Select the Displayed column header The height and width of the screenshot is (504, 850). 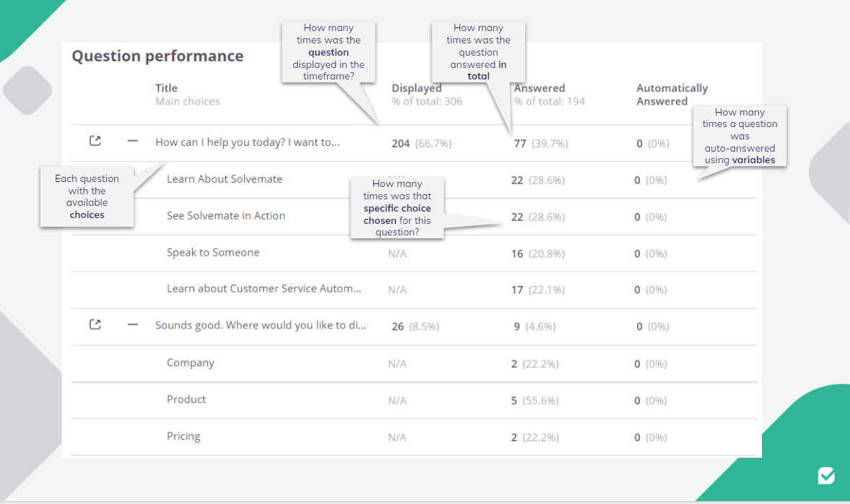(416, 88)
